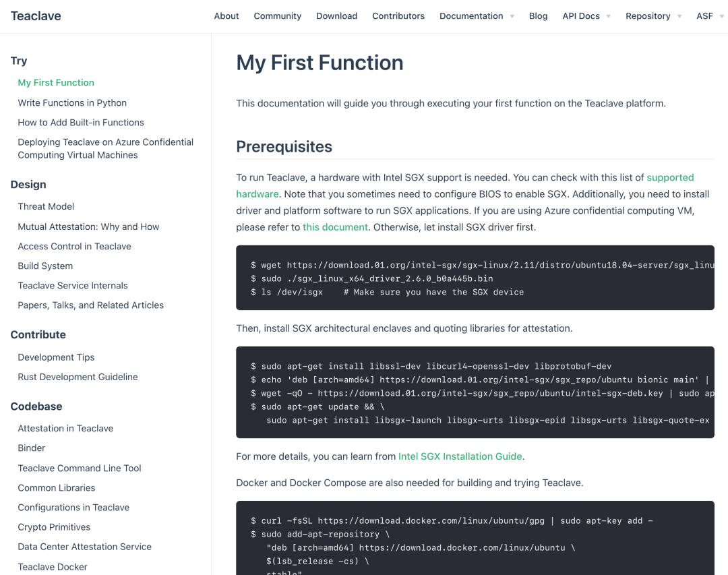Open Rust Development Guideline page
Viewport: 728px width, 575px height.
coord(78,377)
